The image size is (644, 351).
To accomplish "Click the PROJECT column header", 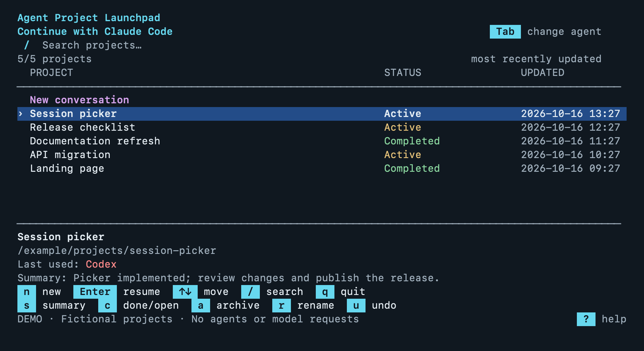I will tap(51, 73).
